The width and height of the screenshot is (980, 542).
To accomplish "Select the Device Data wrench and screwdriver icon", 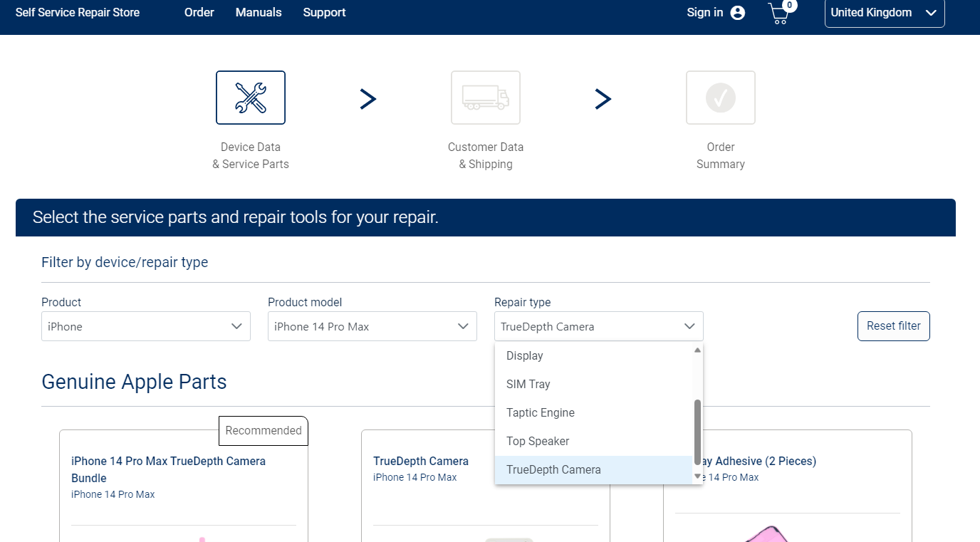I will (x=251, y=98).
